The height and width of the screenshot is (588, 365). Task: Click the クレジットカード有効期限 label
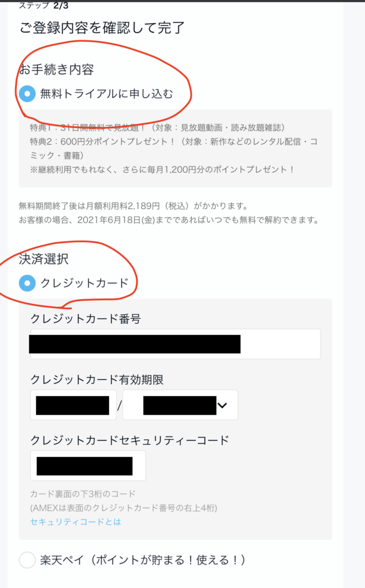point(96,380)
